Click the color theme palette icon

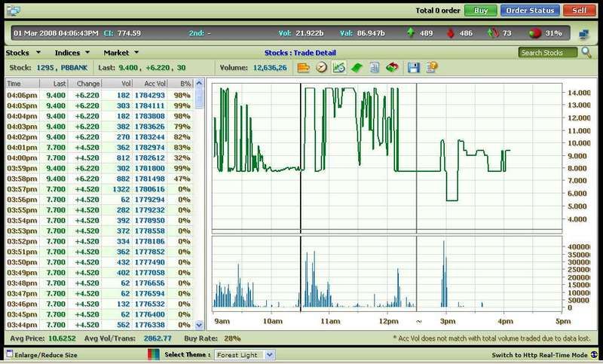click(x=154, y=354)
